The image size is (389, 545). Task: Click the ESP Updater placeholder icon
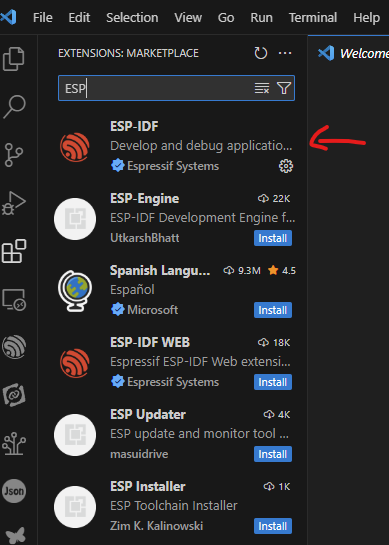[75, 435]
